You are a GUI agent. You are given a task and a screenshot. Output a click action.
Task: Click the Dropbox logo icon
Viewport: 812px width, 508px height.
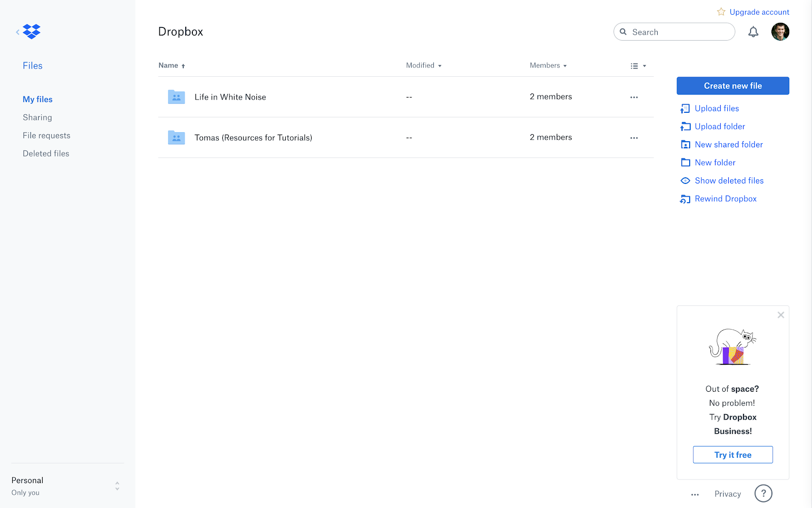[31, 31]
